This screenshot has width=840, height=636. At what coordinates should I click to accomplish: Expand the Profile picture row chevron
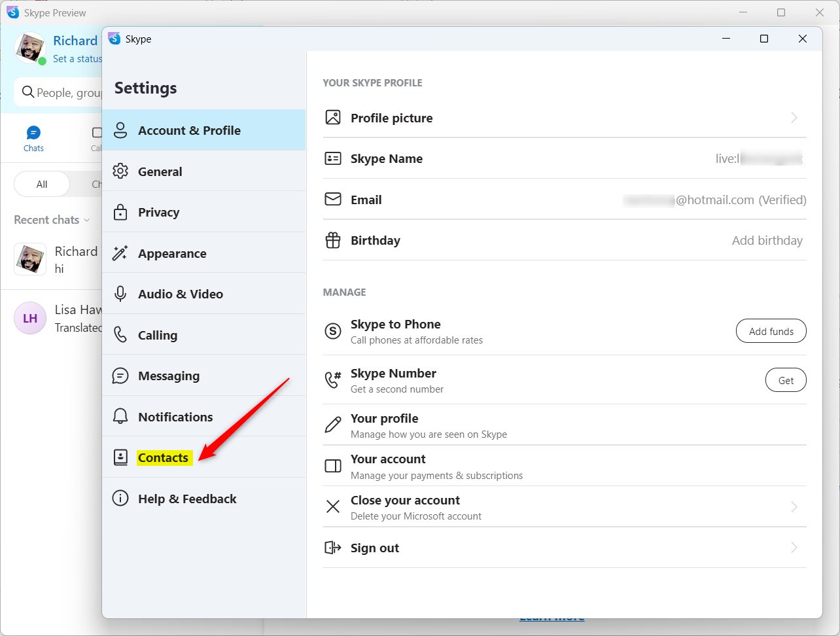pos(794,118)
